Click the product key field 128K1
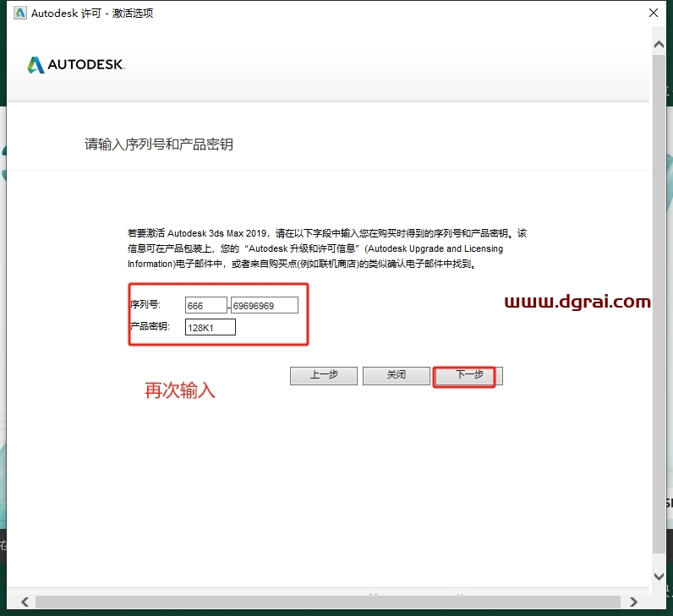 (x=211, y=327)
